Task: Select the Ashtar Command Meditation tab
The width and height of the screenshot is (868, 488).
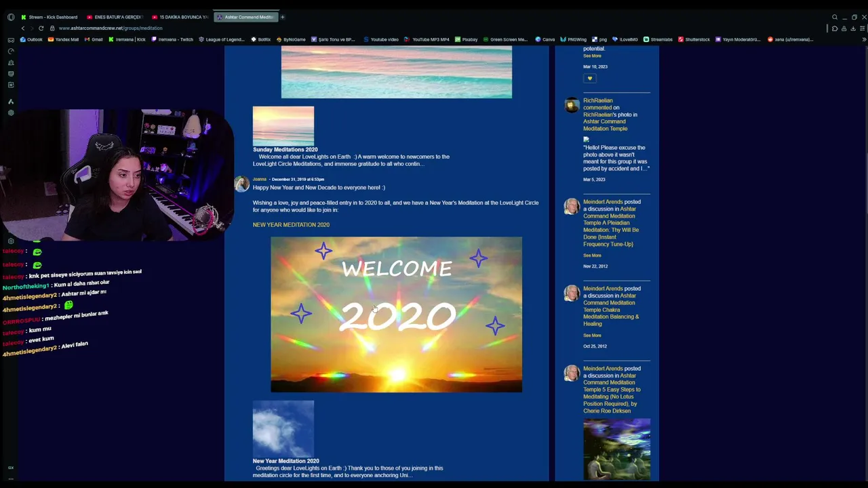Action: (x=245, y=17)
